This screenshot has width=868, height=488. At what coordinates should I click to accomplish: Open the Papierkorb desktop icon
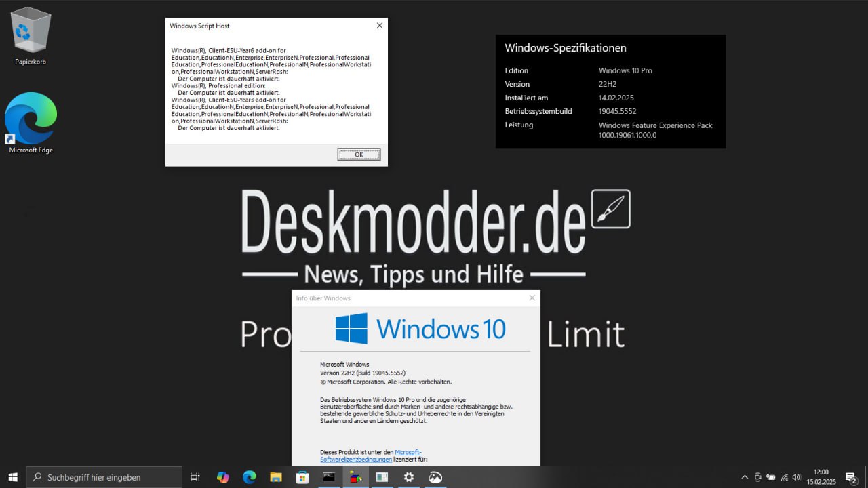coord(31,37)
